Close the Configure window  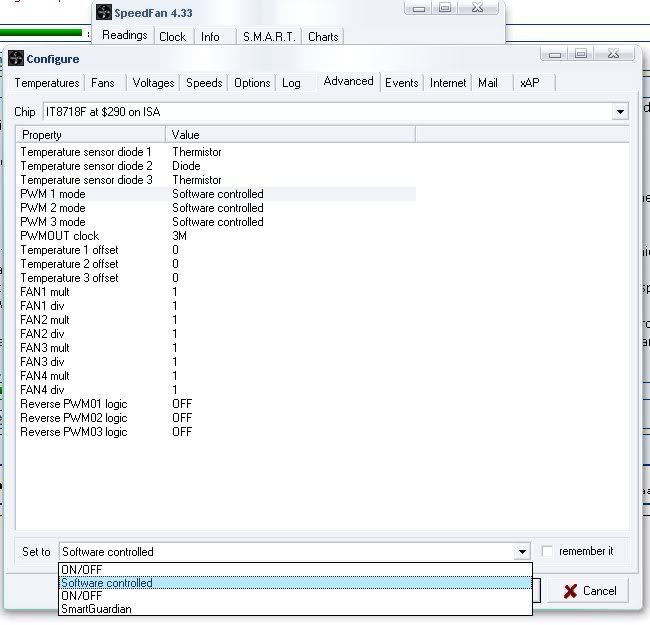click(614, 54)
